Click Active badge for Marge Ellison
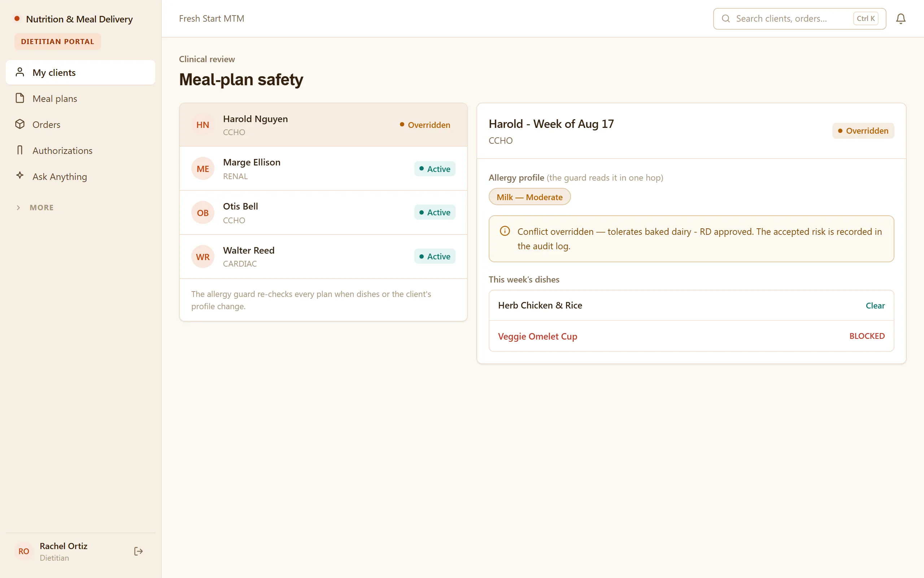 click(x=435, y=169)
